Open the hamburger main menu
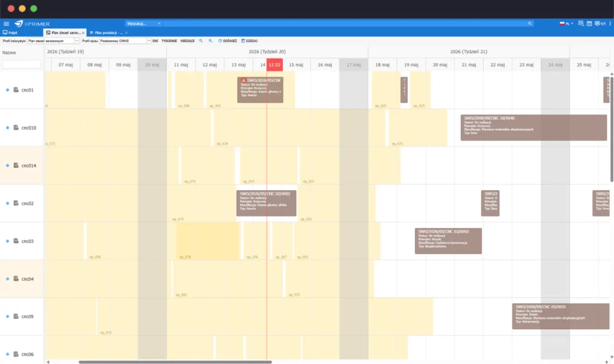Viewport: 614px width, 364px height. tap(6, 23)
